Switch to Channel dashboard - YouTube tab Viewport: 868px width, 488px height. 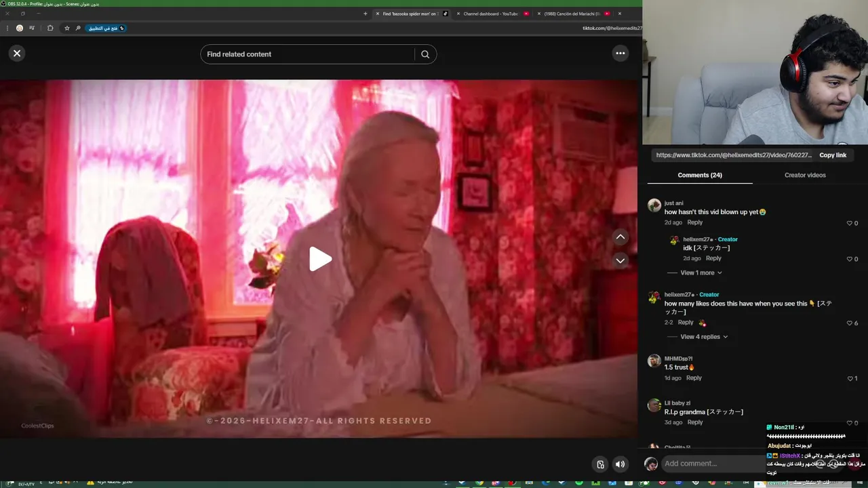(x=490, y=14)
